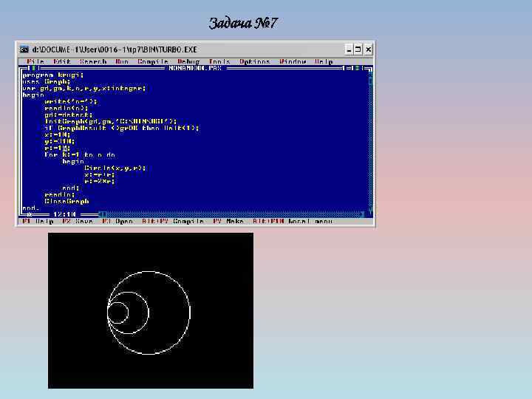The width and height of the screenshot is (532, 399).
Task: Click the circles output image
Action: click(x=151, y=310)
